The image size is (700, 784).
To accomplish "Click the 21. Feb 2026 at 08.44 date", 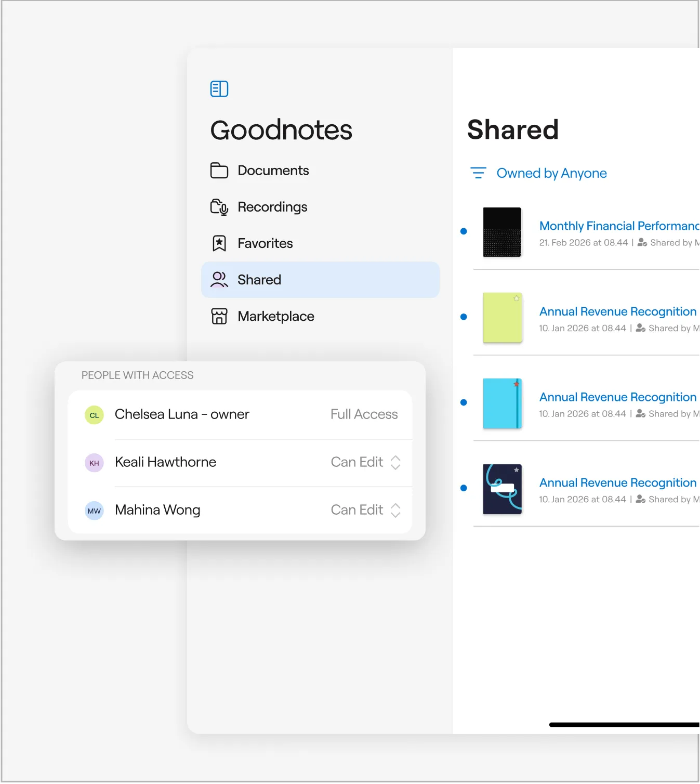I will [x=584, y=242].
